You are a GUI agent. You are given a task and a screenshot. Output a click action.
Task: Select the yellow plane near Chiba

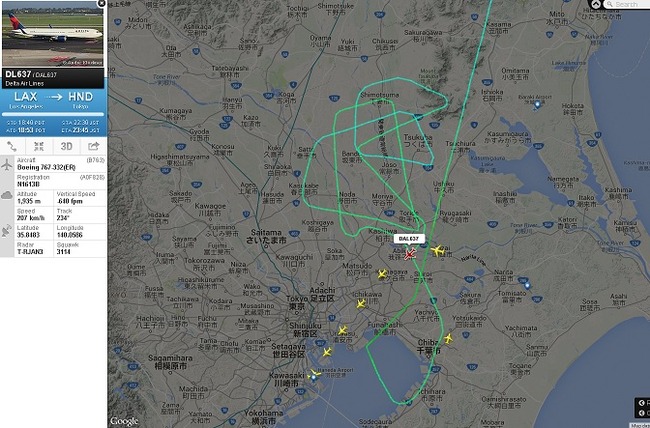coord(448,338)
